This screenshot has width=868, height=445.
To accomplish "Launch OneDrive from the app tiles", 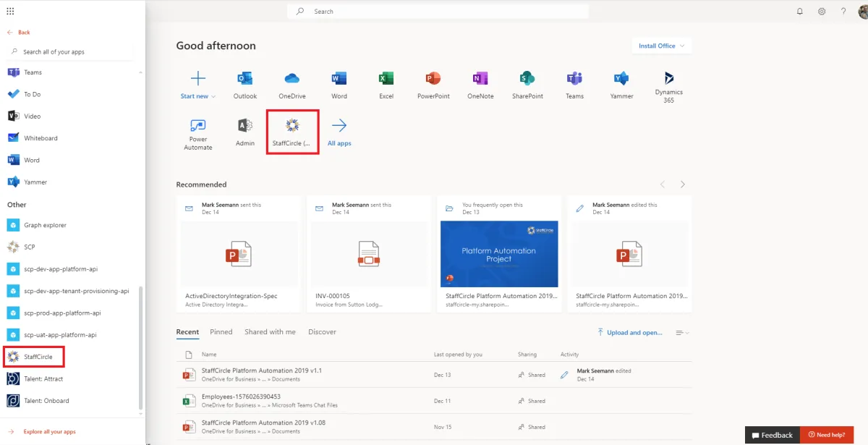I will [292, 85].
